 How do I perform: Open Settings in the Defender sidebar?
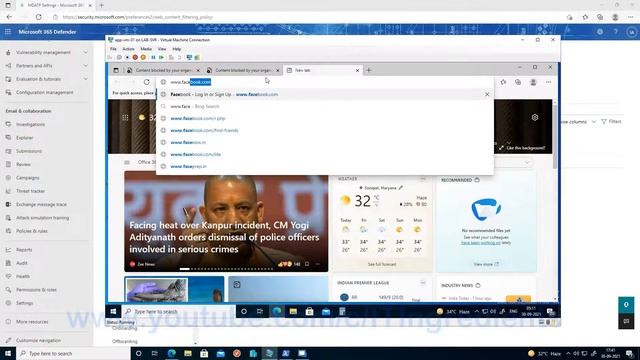24,303
